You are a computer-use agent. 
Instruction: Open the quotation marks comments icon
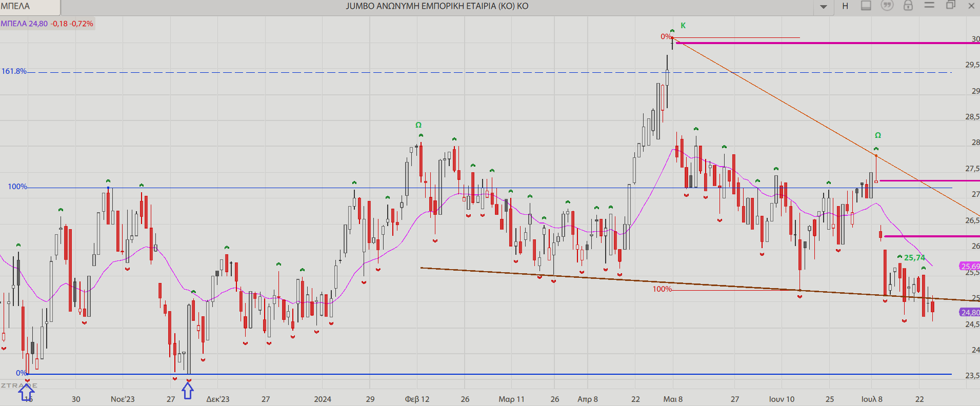(887, 6)
